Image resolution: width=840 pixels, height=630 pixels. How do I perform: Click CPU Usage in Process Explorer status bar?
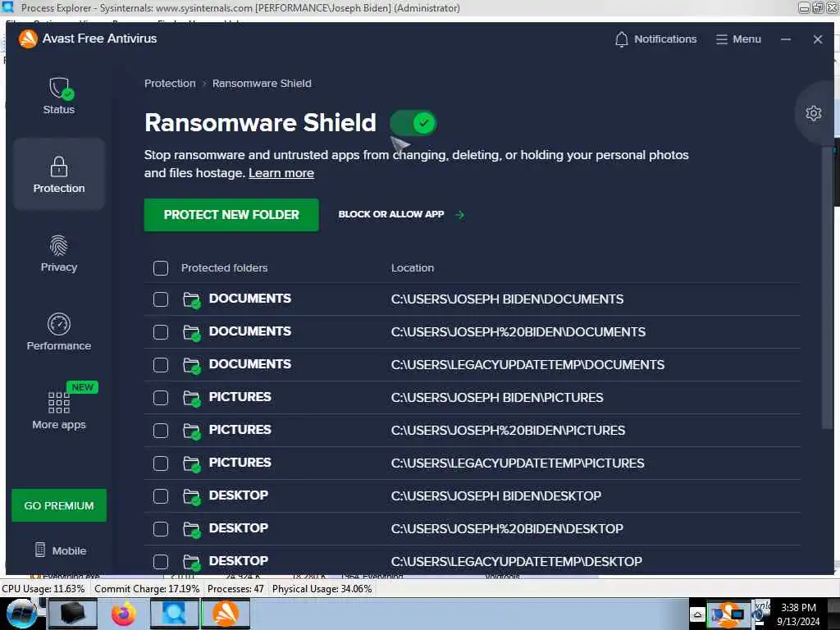(x=43, y=589)
